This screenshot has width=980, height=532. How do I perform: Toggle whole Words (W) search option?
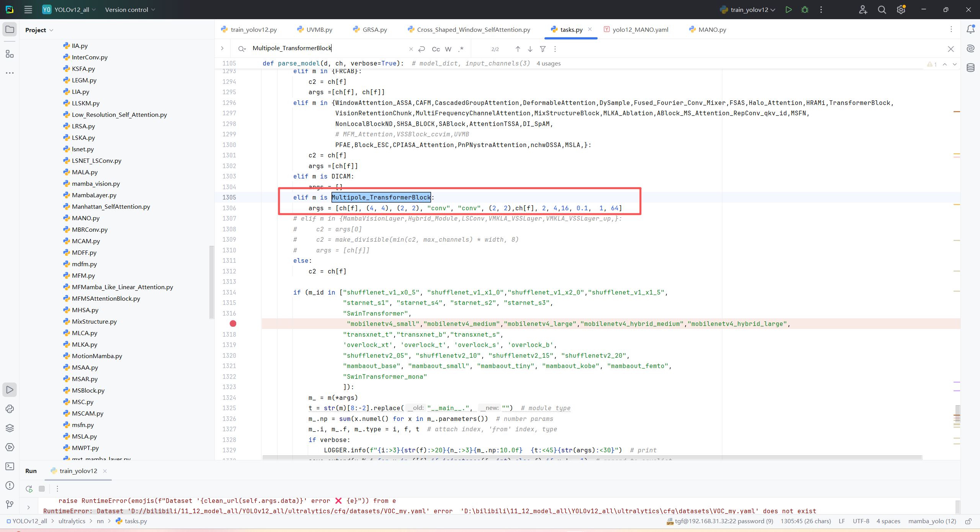pyautogui.click(x=448, y=49)
